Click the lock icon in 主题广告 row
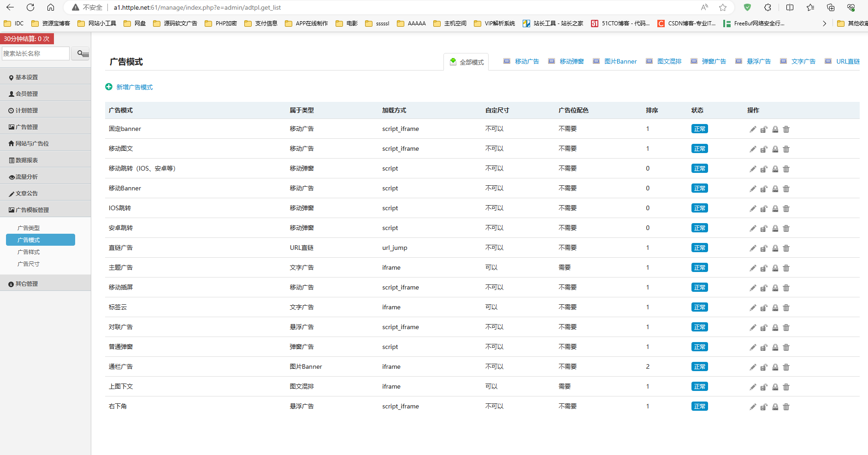 pyautogui.click(x=775, y=268)
